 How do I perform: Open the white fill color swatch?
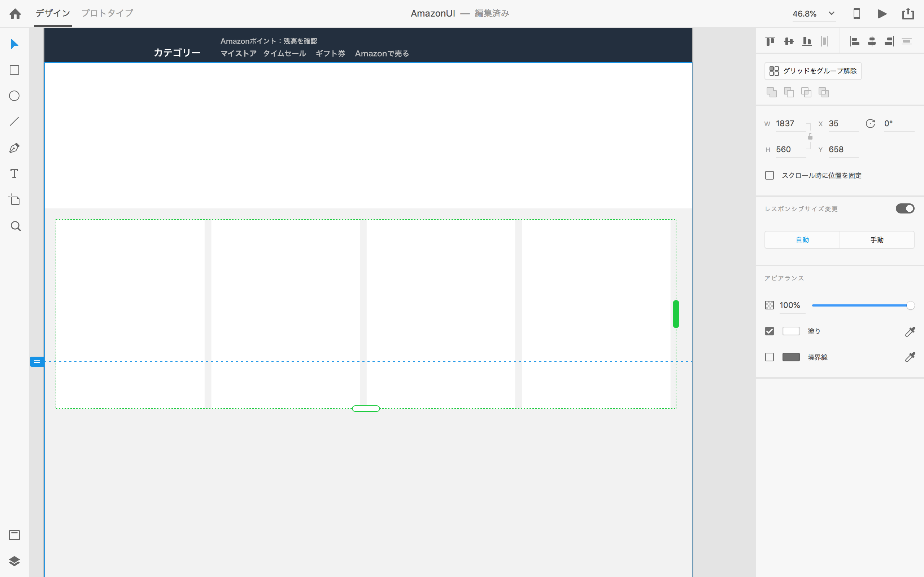coord(791,331)
